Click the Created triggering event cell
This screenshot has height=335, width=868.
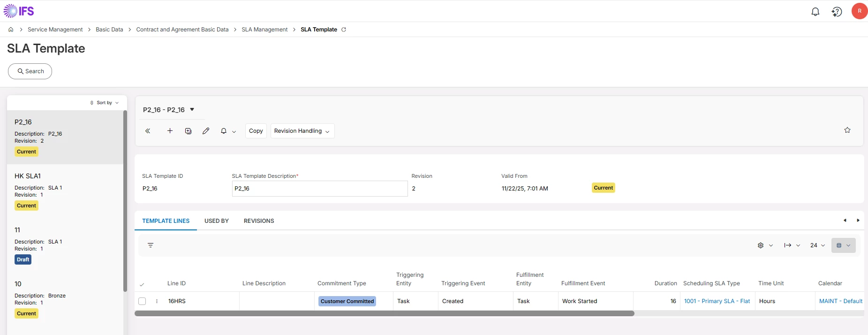click(x=476, y=301)
